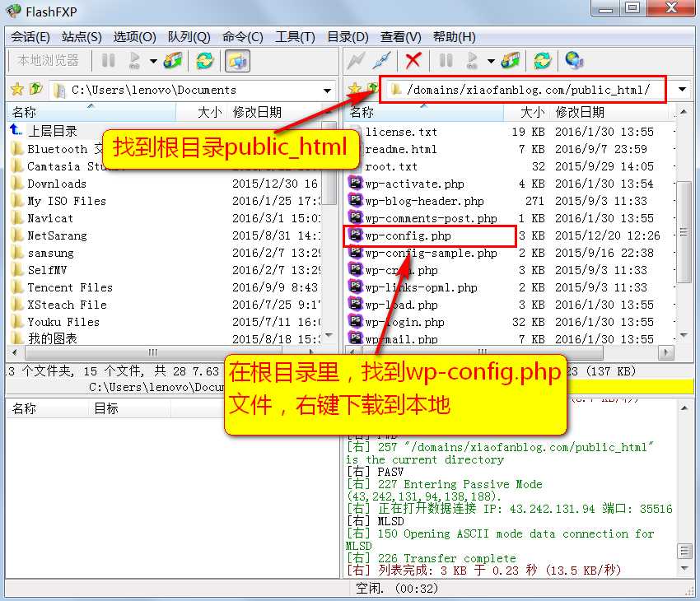Click the local pane pause transfer icon
700x601 pixels.
[109, 60]
